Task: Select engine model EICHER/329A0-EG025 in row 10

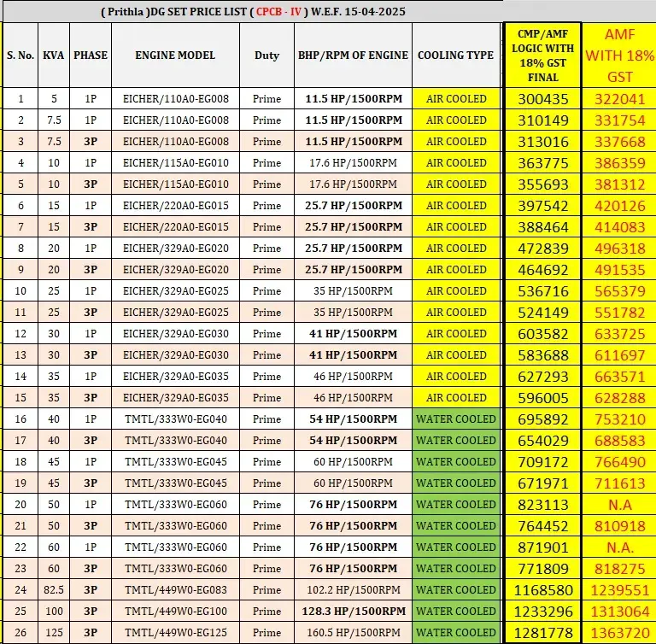Action: pos(176,291)
